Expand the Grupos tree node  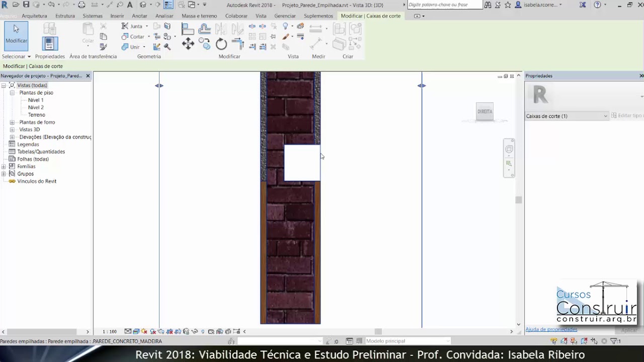click(x=4, y=174)
